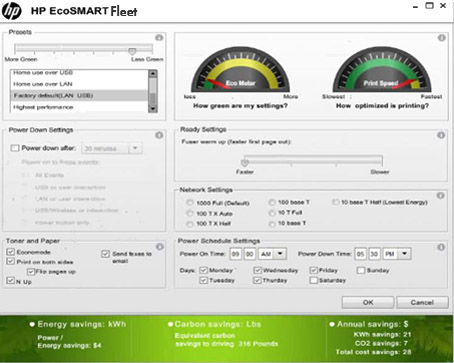Image resolution: width=454 pixels, height=363 pixels.
Task: Uncheck Tuesday in schedule days
Action: [x=203, y=280]
